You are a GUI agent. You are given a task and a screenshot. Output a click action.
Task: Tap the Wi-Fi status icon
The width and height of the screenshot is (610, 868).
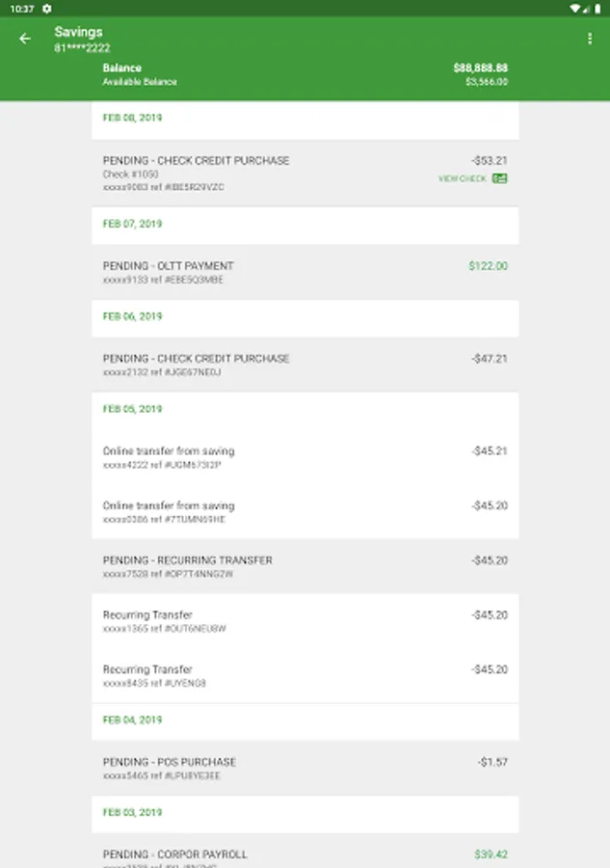point(575,8)
